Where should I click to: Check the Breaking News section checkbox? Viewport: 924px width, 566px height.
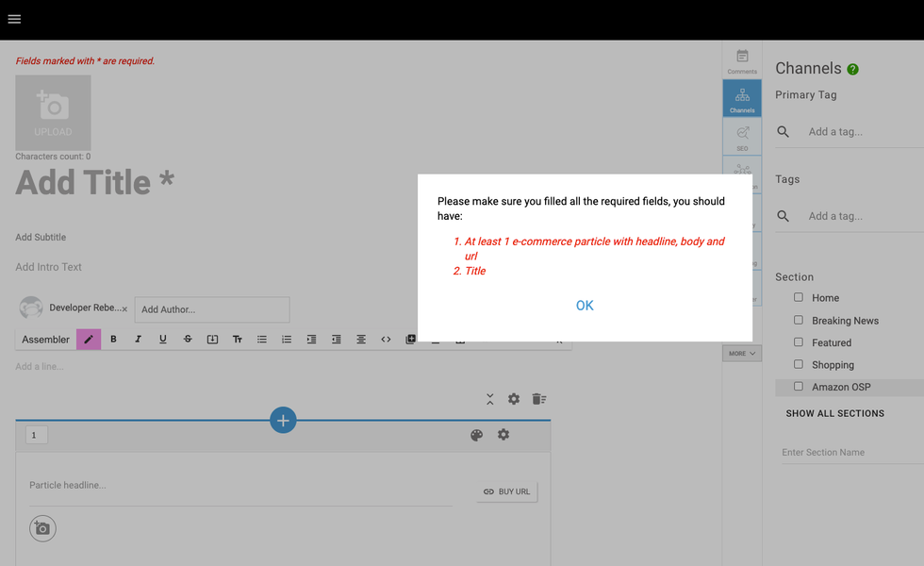tap(799, 320)
